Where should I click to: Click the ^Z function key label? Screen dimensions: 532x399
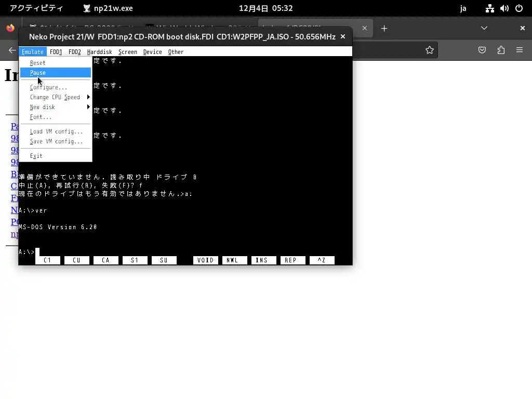[x=322, y=260]
